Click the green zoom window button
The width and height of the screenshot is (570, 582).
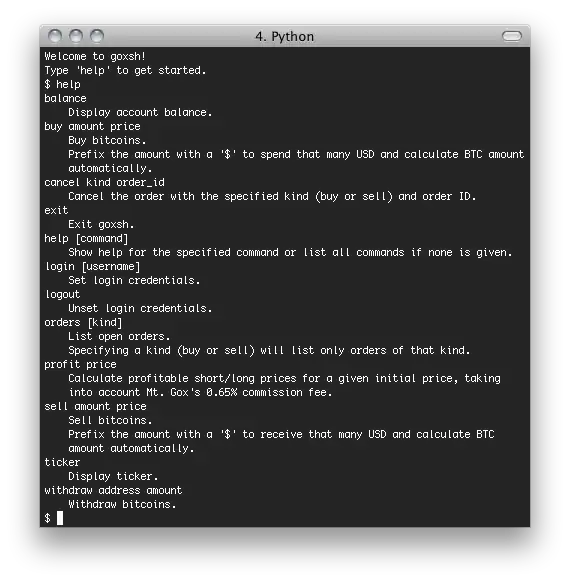click(97, 36)
